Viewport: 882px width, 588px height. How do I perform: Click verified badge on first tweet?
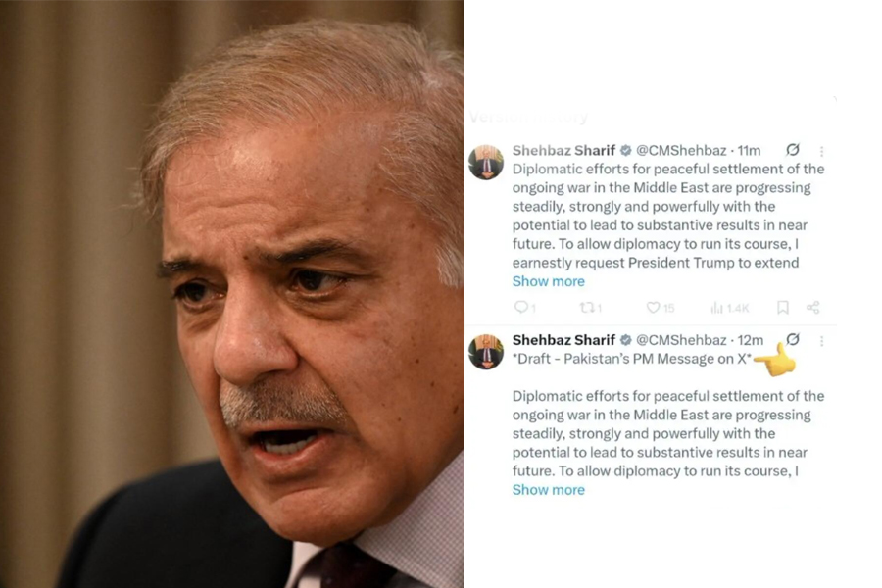(625, 150)
